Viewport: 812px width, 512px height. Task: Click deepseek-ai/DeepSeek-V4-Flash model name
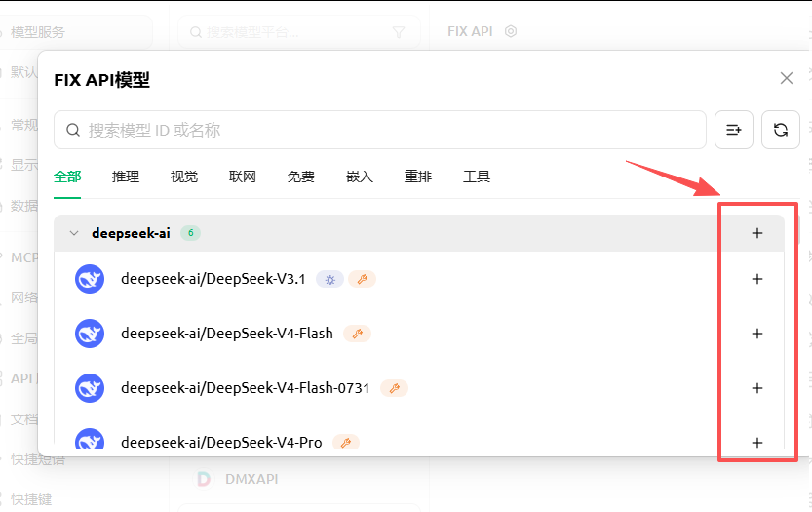coord(227,334)
